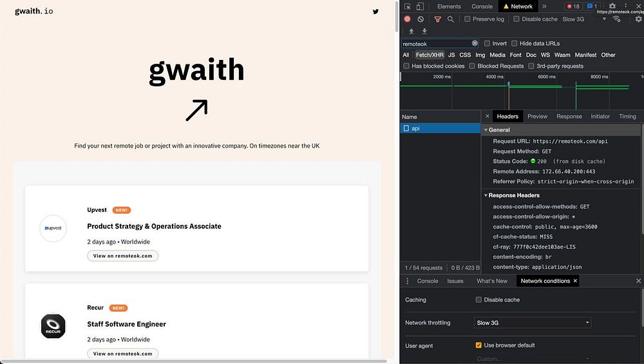Select the Network panel tab
Image resolution: width=644 pixels, height=364 pixels.
[518, 6]
